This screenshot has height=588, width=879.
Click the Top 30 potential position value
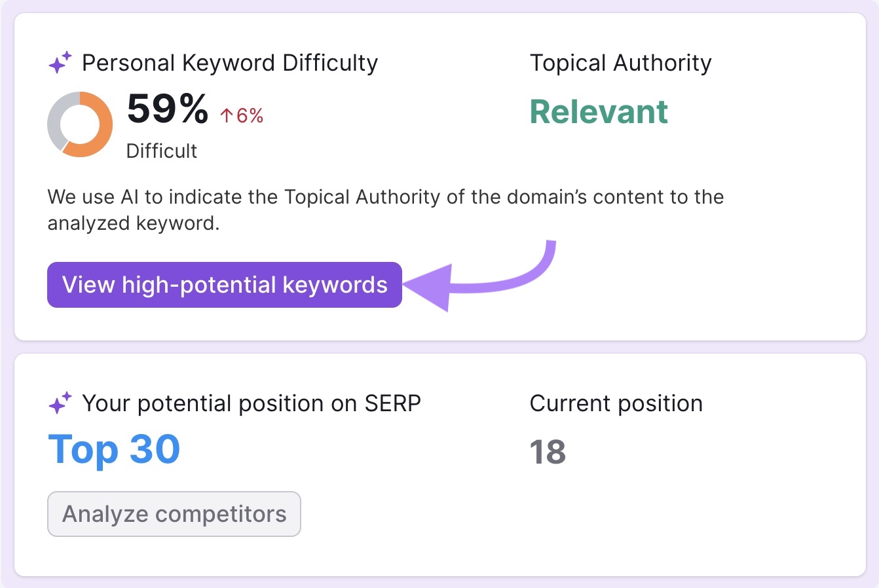[113, 449]
